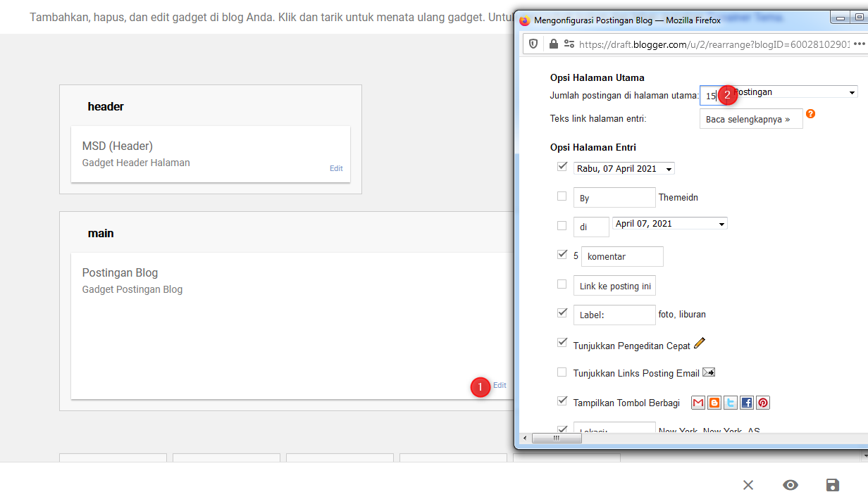Click the Opsi Halaman Utama heading

(597, 77)
